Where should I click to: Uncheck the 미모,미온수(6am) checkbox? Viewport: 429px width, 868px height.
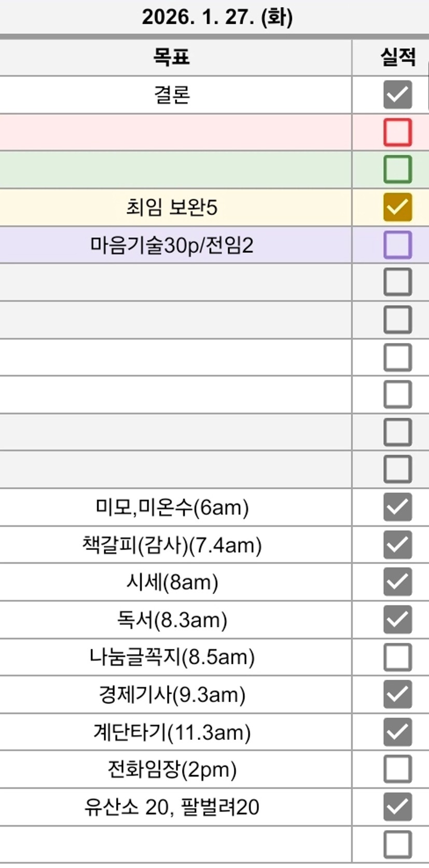397,507
